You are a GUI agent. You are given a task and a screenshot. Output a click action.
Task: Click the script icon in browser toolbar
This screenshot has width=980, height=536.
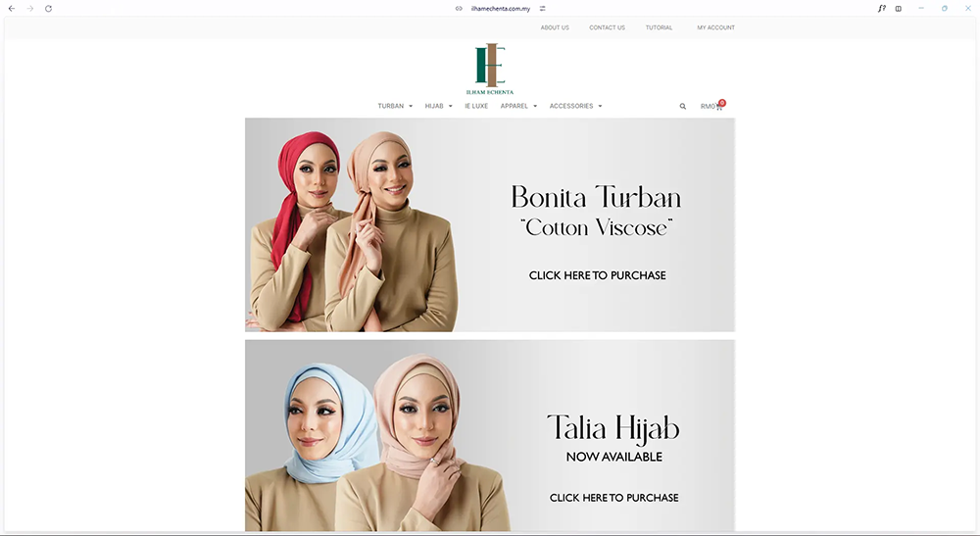pyautogui.click(x=881, y=8)
